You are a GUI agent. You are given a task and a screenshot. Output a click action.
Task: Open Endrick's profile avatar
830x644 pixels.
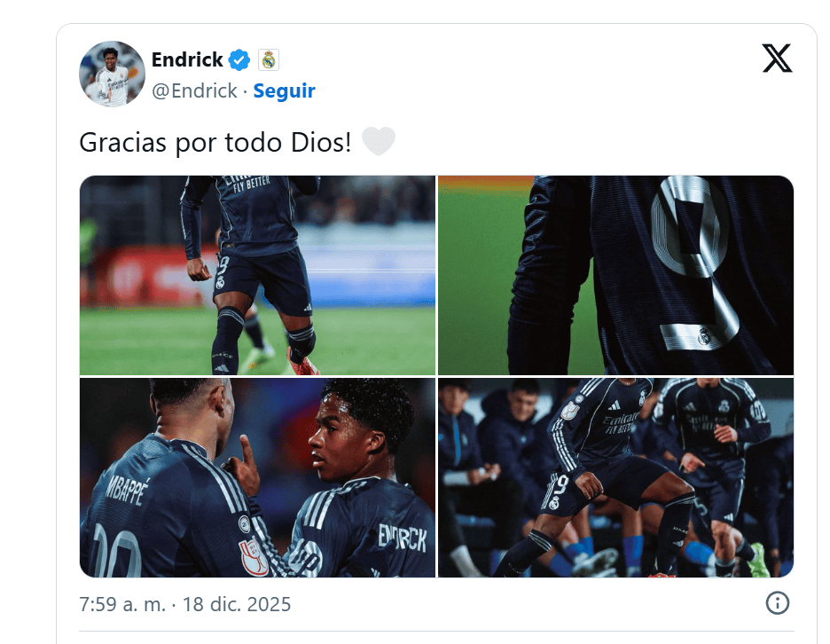pos(113,74)
